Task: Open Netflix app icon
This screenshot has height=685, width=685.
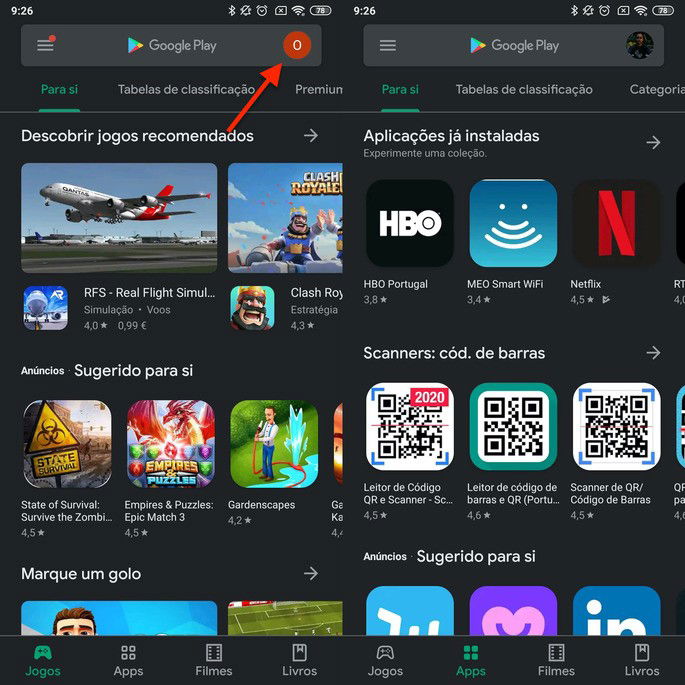Action: point(616,223)
